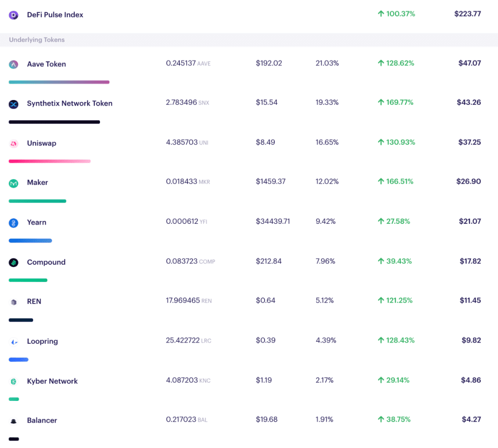Click the quantity 4.385703 UNI
Viewport: 498px width, 448px height.
tap(187, 142)
